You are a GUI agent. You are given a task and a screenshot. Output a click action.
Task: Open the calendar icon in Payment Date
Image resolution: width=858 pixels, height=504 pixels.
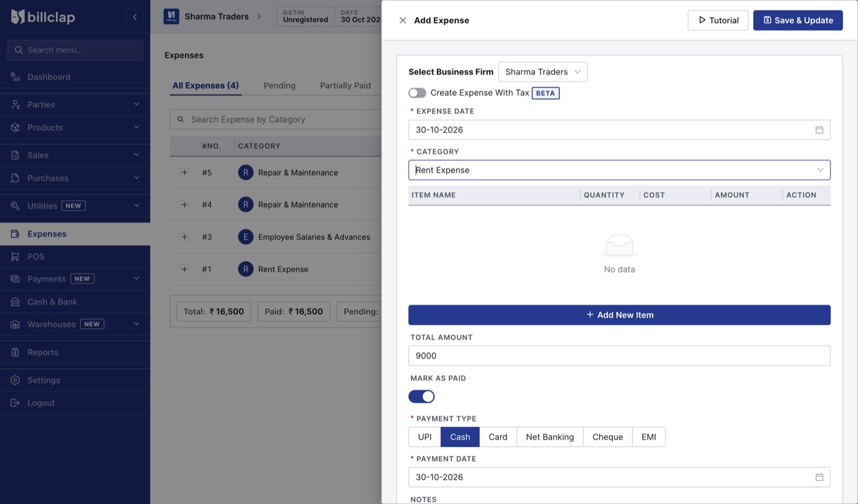[x=819, y=477]
